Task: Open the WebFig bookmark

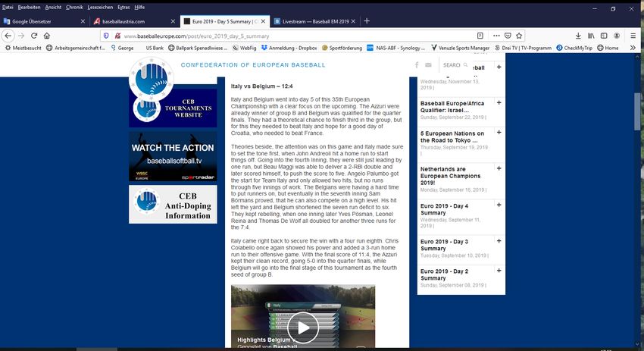Action: (x=245, y=48)
